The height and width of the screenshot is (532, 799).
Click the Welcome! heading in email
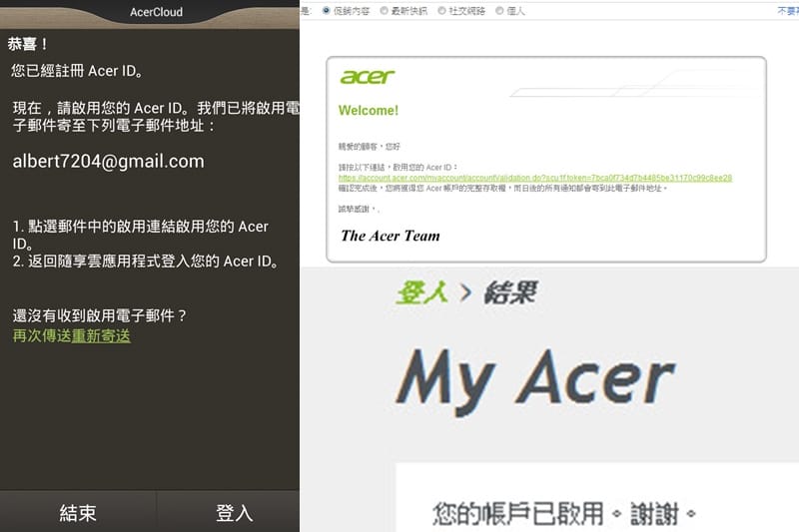369,111
